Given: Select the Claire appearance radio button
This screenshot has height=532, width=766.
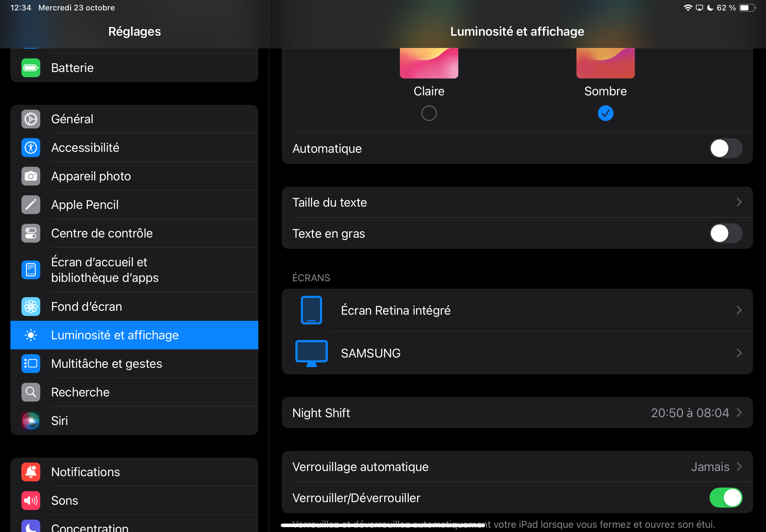Looking at the screenshot, I should click(429, 113).
